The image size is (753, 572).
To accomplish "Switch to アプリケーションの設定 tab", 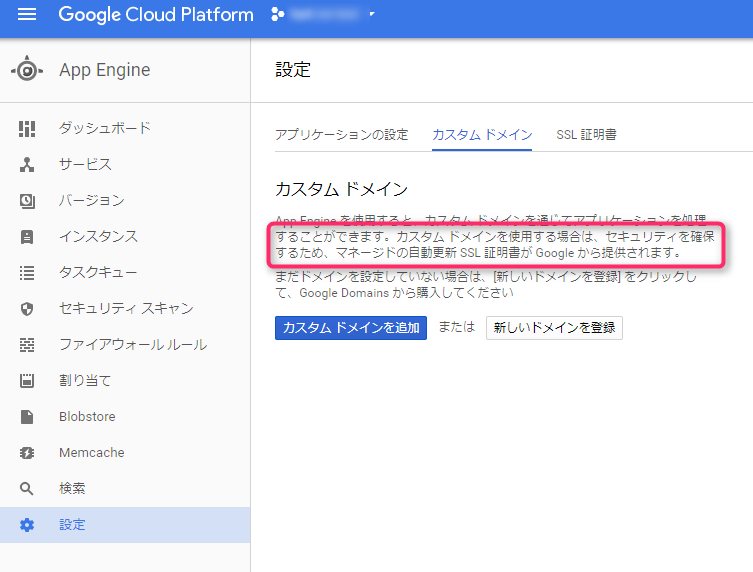I will 341,135.
